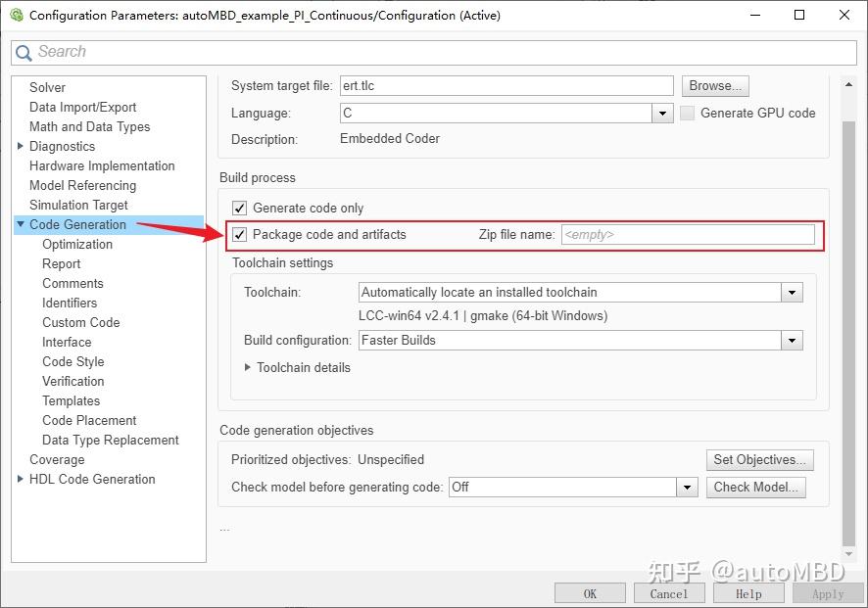Click the Cancel button
The image size is (868, 608).
(x=669, y=593)
